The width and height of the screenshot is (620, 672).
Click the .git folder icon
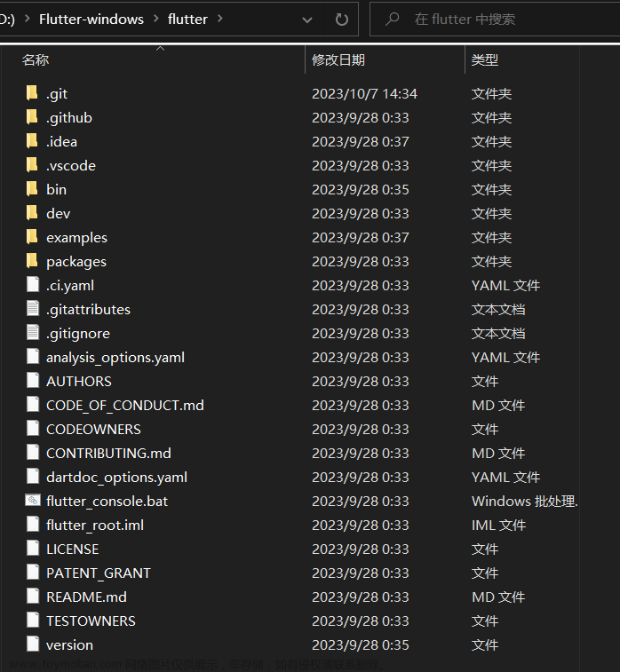pos(32,93)
